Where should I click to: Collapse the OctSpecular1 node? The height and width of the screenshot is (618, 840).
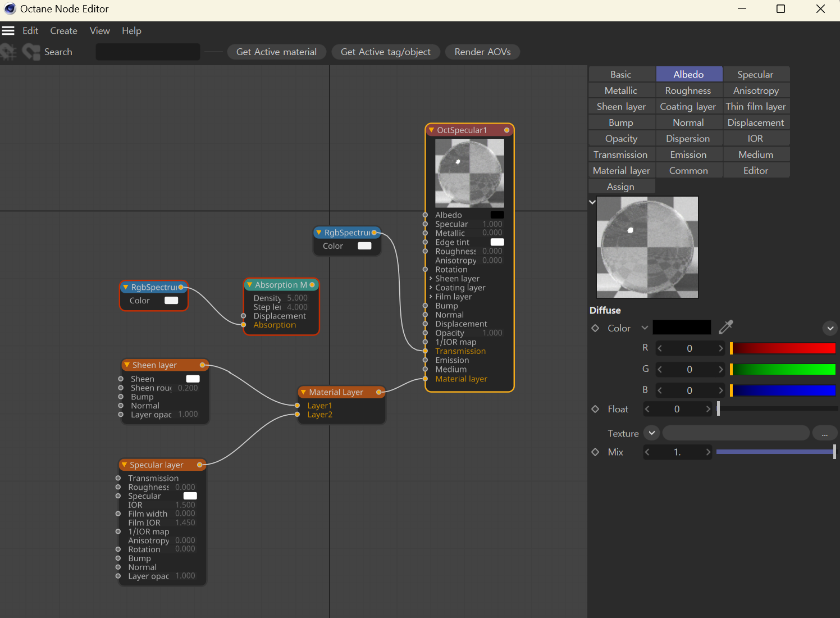point(431,130)
